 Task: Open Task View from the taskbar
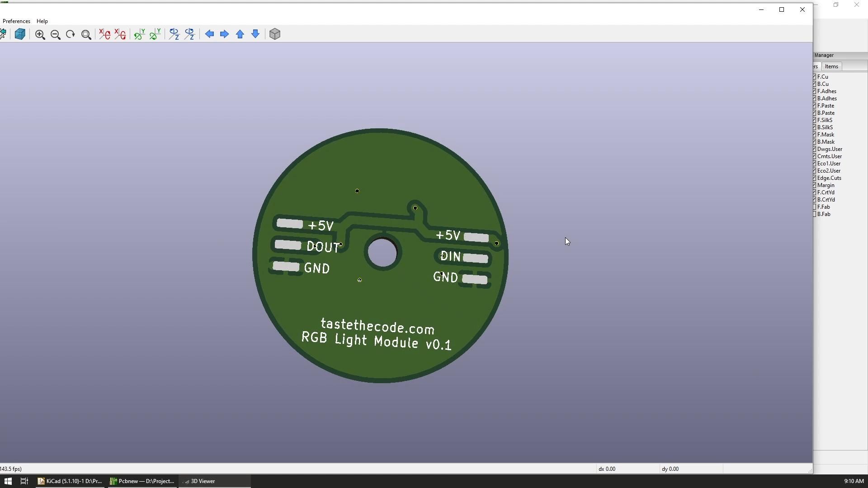coord(24,481)
